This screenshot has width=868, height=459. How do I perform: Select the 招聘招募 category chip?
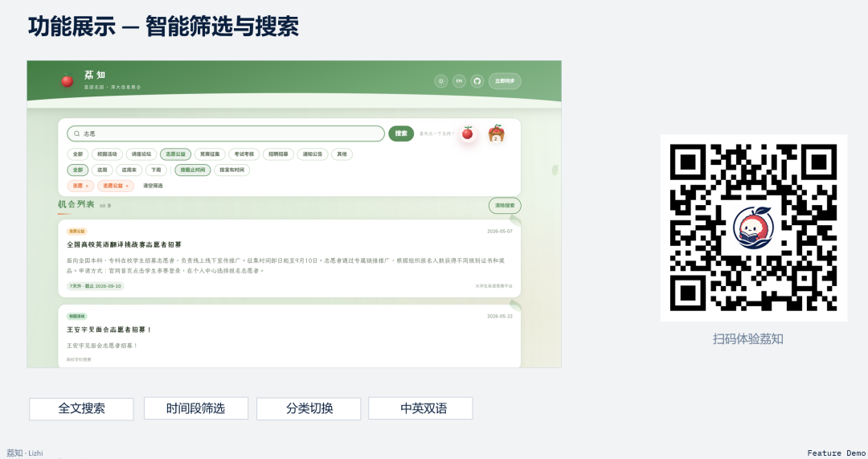point(278,154)
